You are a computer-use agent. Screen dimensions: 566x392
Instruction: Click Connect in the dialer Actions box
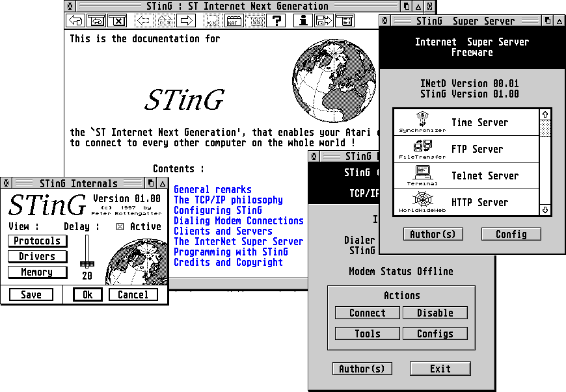[x=368, y=313]
